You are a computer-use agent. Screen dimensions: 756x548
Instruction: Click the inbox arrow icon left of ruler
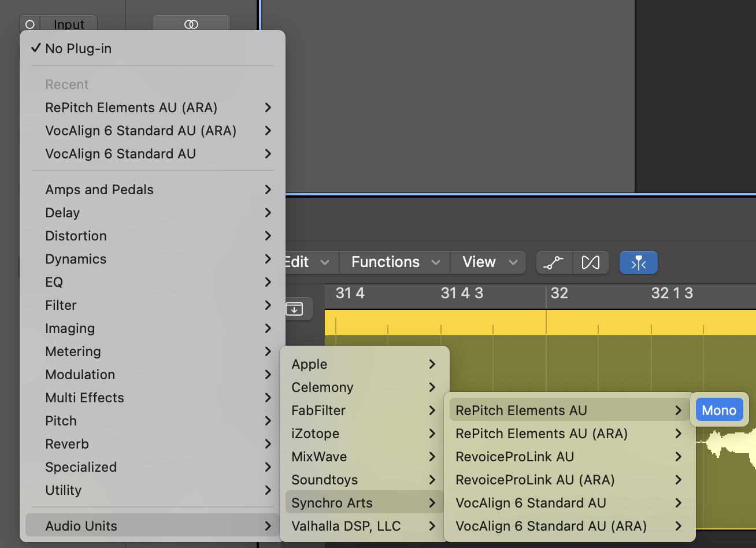[x=294, y=309]
